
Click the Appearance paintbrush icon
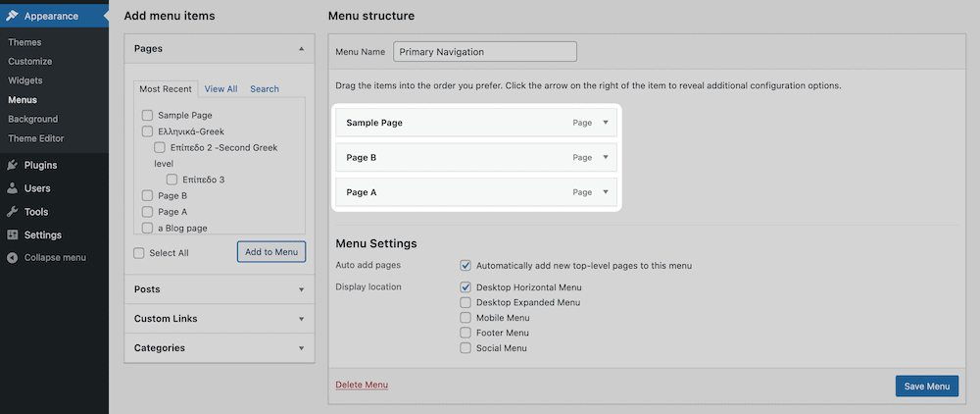12,16
